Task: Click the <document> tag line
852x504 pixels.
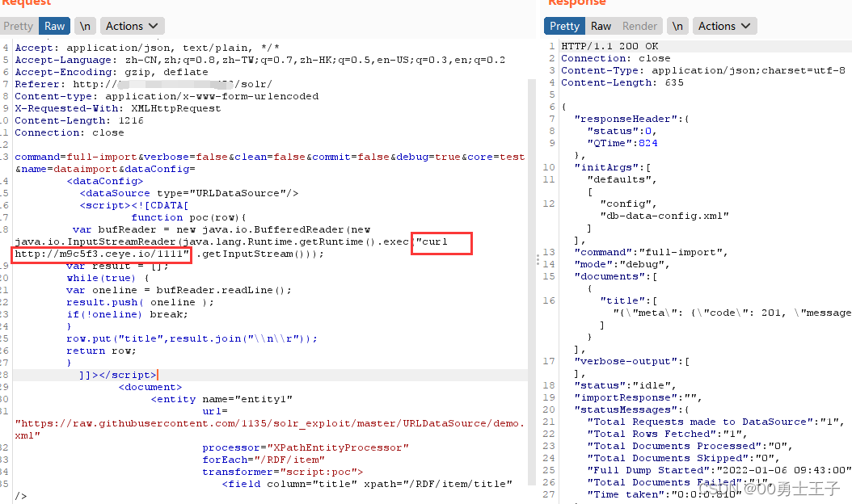Action: (x=150, y=387)
